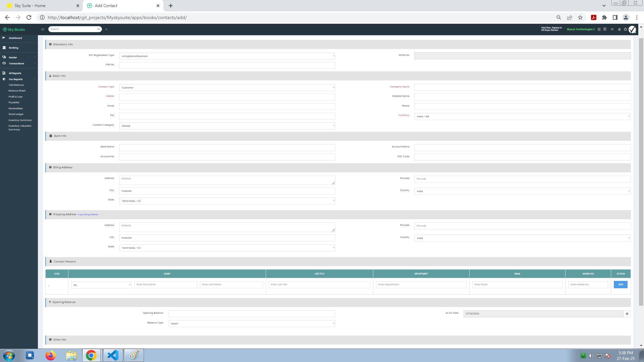Click the page vertical scrollbar

[x=641, y=172]
